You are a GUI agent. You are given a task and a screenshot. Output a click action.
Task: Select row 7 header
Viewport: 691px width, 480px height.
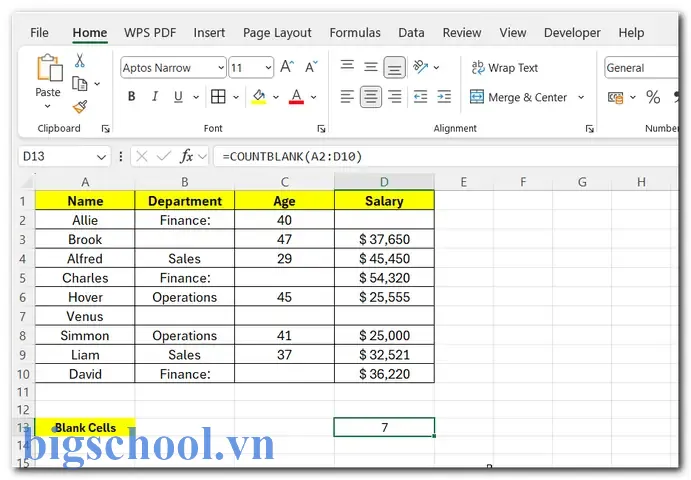click(23, 316)
